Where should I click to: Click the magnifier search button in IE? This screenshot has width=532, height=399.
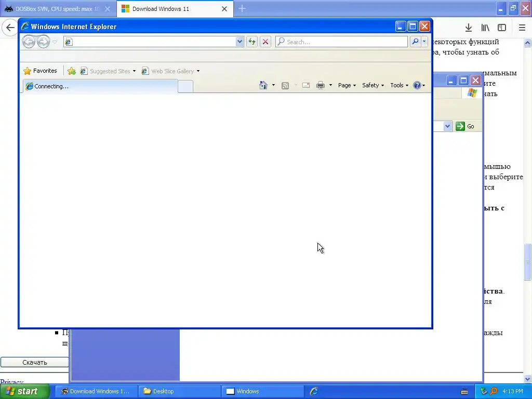click(415, 42)
